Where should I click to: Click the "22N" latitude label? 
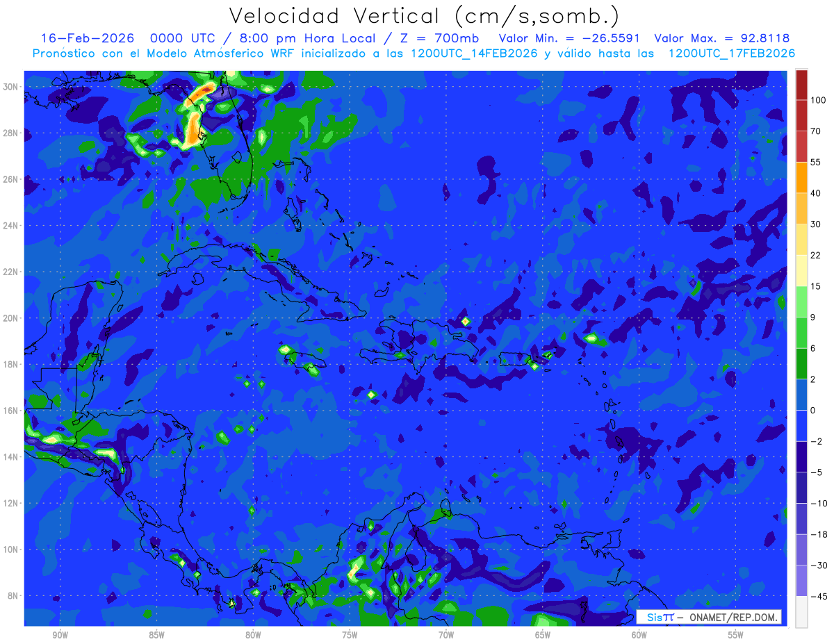pos(11,272)
